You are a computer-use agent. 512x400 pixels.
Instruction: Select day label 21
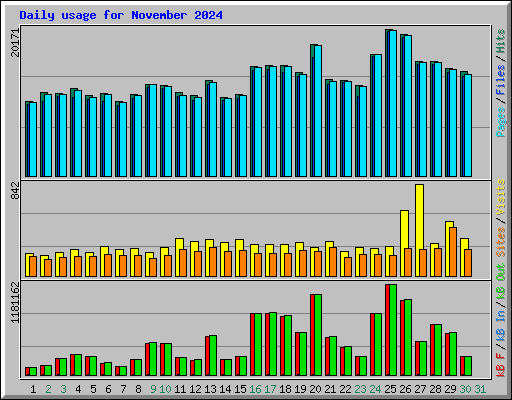(x=330, y=389)
